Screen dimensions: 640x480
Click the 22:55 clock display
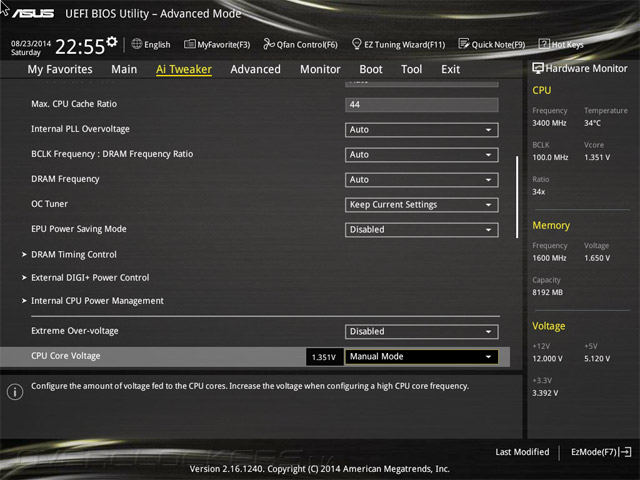pos(80,47)
